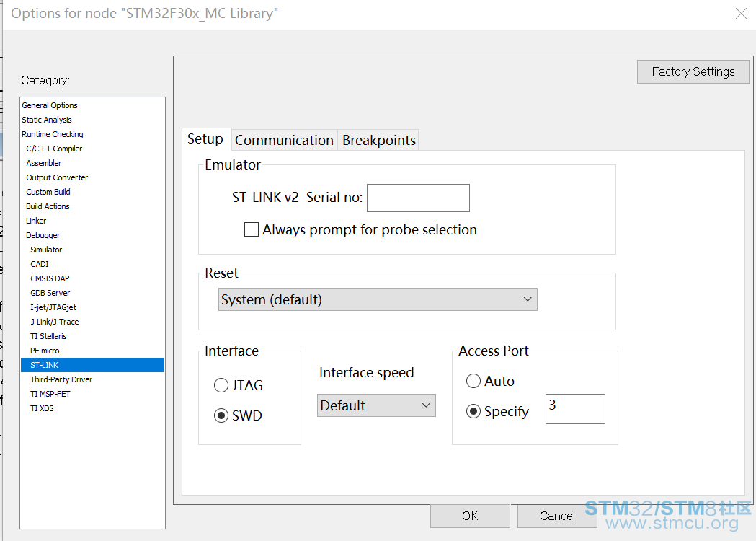
Task: Select TI XDS in category list
Action: (92, 408)
